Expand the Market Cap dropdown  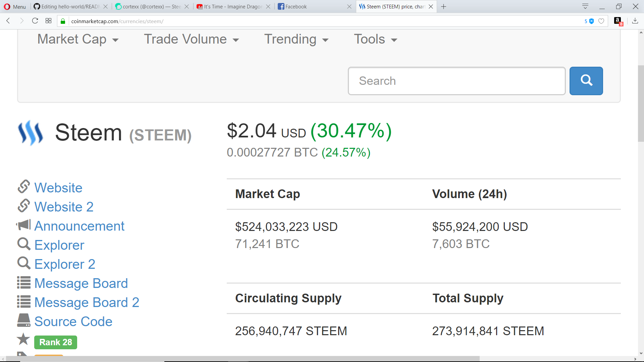(78, 39)
